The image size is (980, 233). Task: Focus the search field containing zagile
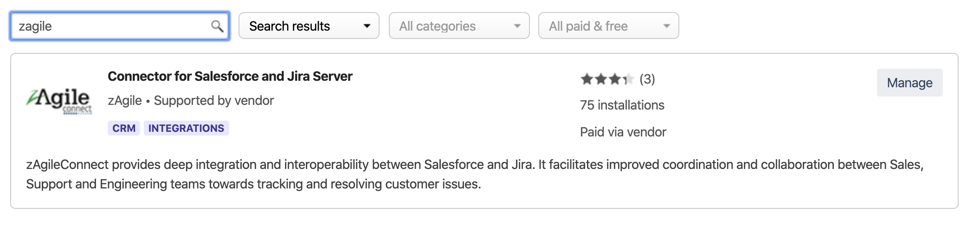pos(111,26)
